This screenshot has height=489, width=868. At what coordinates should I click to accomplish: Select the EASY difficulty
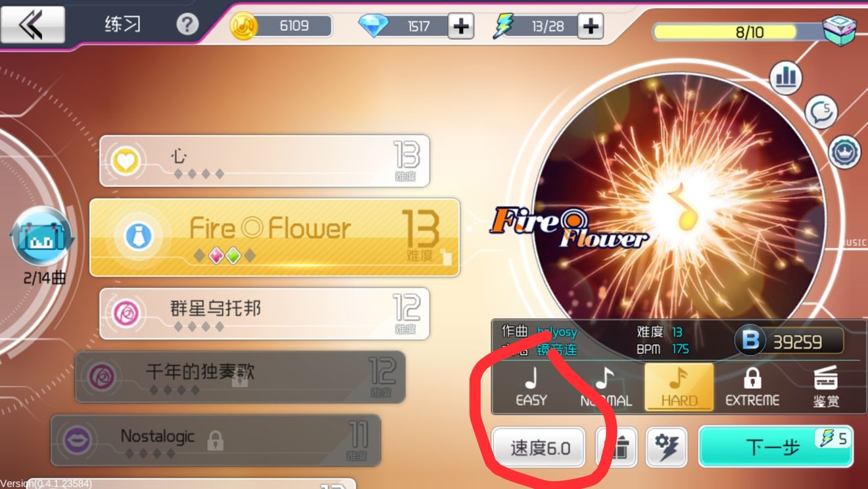click(531, 387)
